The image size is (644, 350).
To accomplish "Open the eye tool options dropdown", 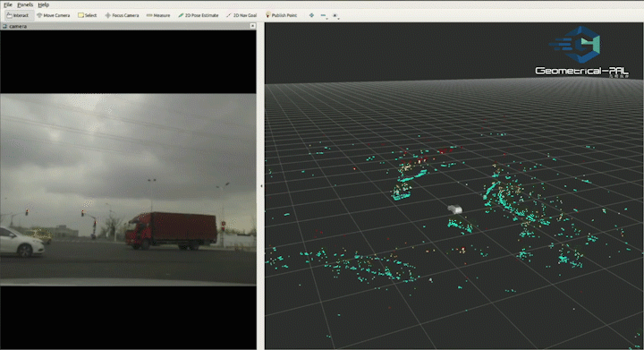I will click(335, 15).
